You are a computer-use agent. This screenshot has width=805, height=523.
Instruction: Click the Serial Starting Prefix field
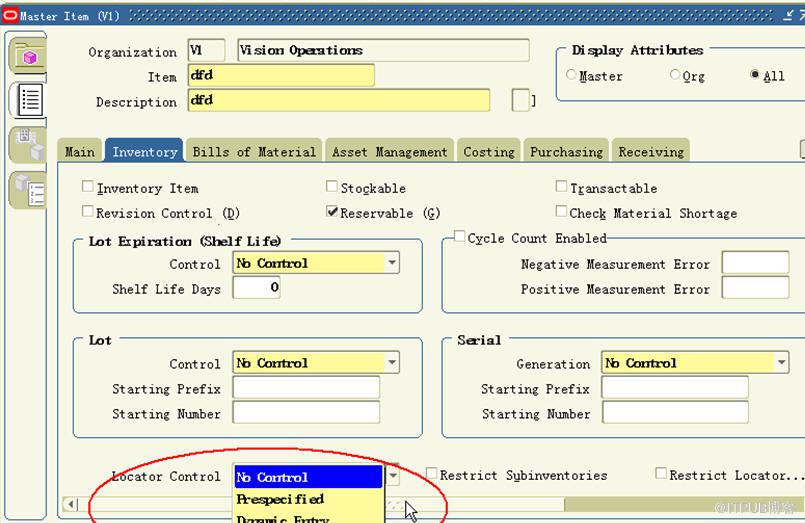click(x=675, y=387)
